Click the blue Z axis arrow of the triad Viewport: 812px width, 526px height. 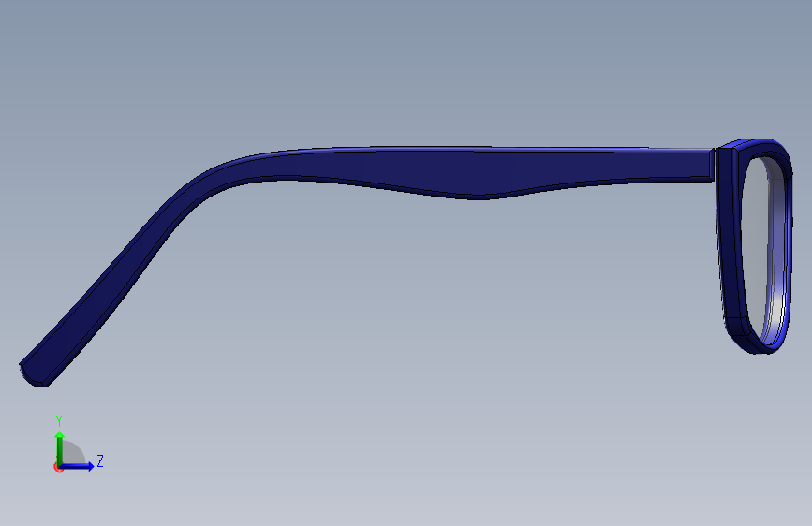coord(77,466)
